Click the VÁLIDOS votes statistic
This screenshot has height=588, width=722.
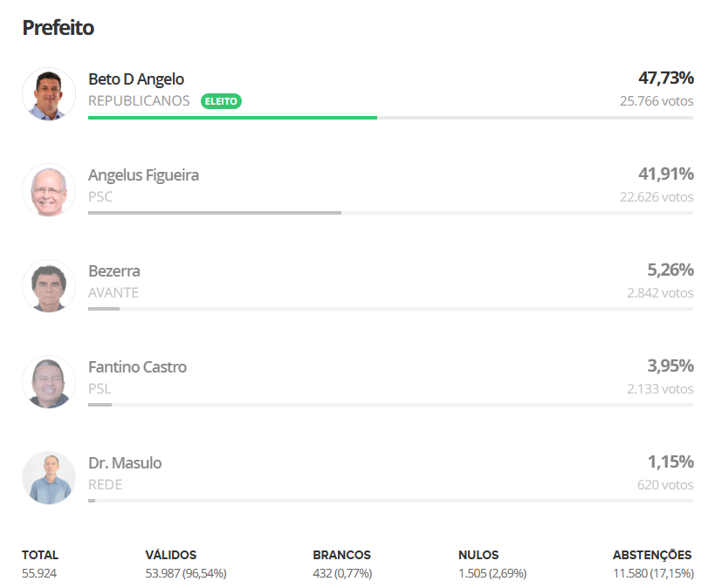coord(185,564)
